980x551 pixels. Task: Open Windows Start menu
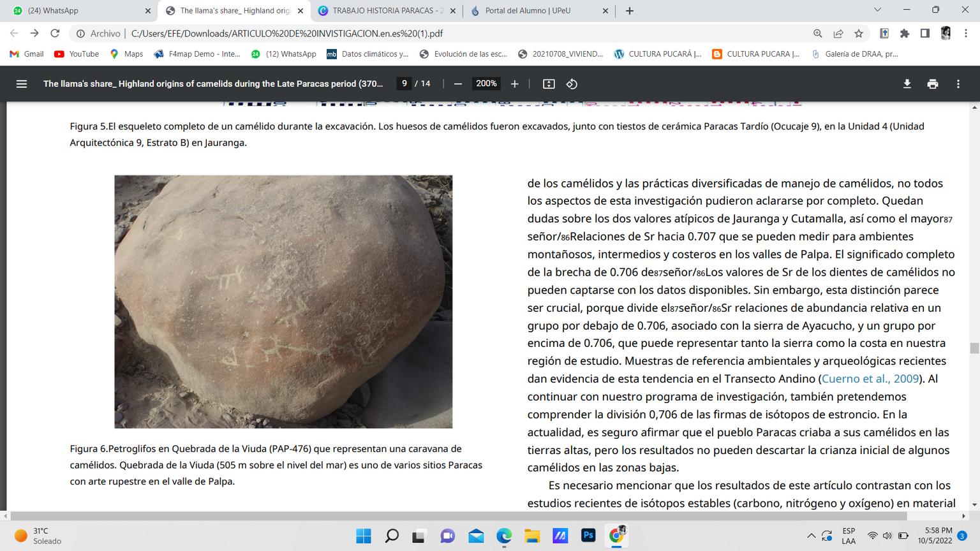click(x=364, y=536)
